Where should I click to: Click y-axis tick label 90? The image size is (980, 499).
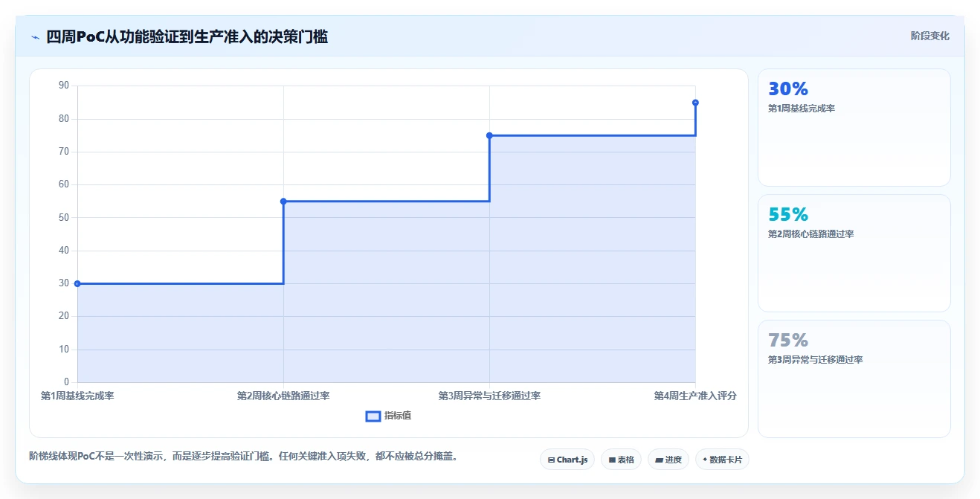(x=64, y=86)
